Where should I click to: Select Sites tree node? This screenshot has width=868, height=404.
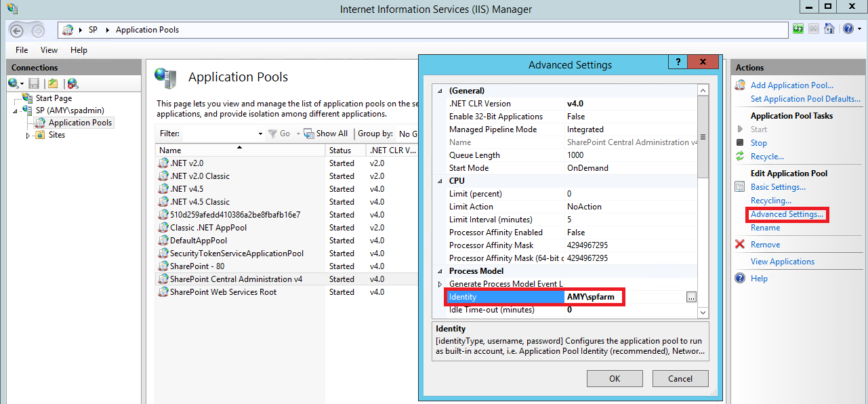(57, 135)
